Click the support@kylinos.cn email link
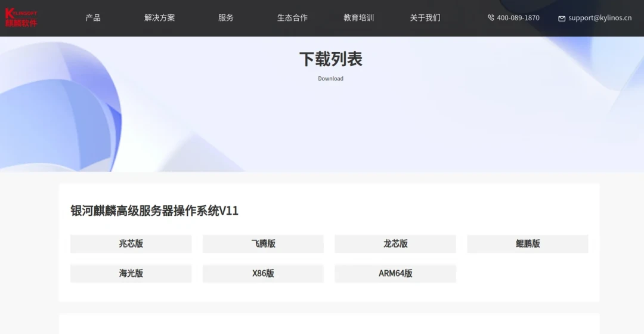 click(x=600, y=18)
